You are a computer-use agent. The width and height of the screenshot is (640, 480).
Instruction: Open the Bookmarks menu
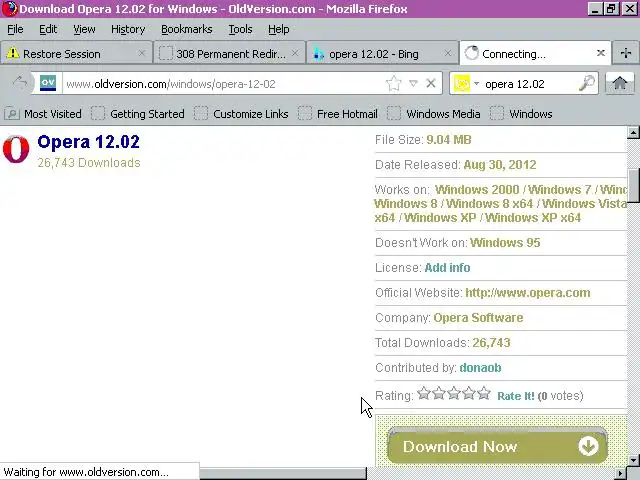click(x=187, y=29)
